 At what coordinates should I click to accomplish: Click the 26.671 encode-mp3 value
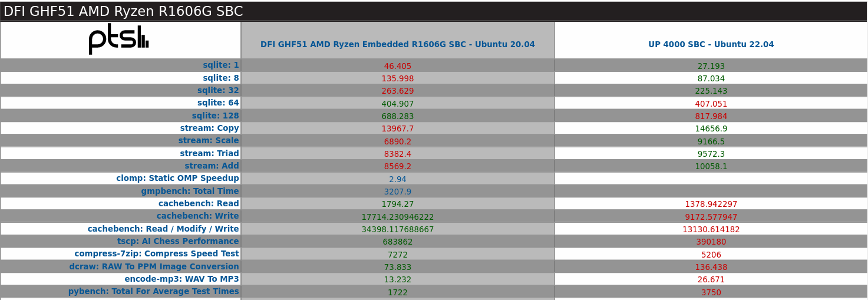coord(711,280)
